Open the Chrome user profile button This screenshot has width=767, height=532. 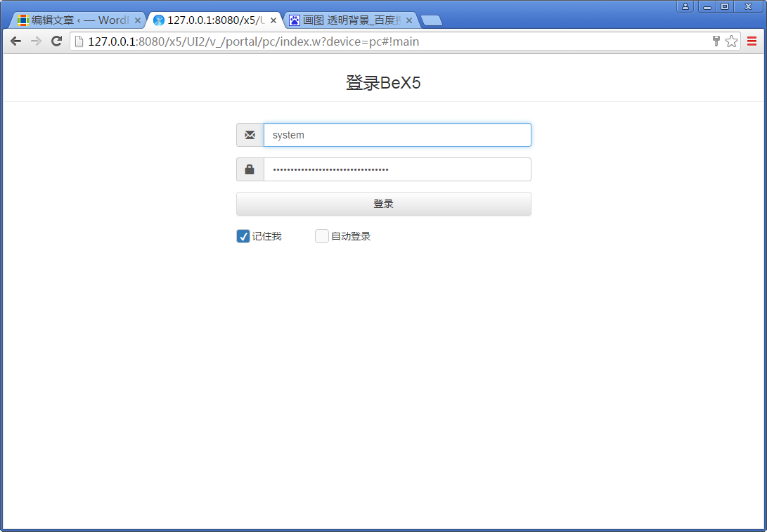[x=685, y=6]
